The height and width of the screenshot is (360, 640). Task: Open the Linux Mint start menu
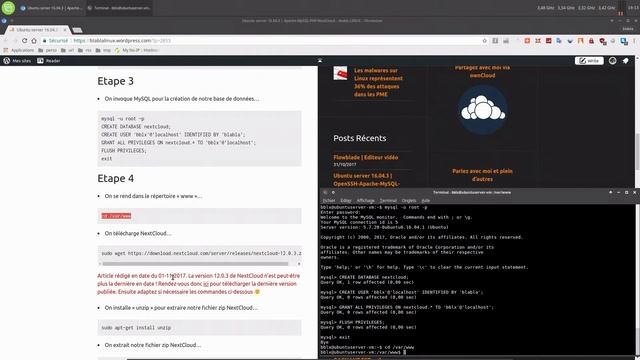[x=8, y=7]
